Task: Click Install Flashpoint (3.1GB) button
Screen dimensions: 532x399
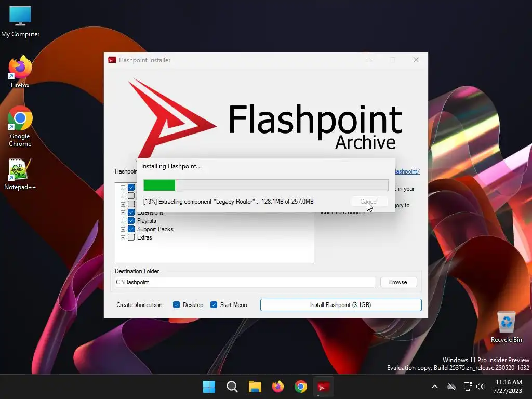Action: coord(341,304)
